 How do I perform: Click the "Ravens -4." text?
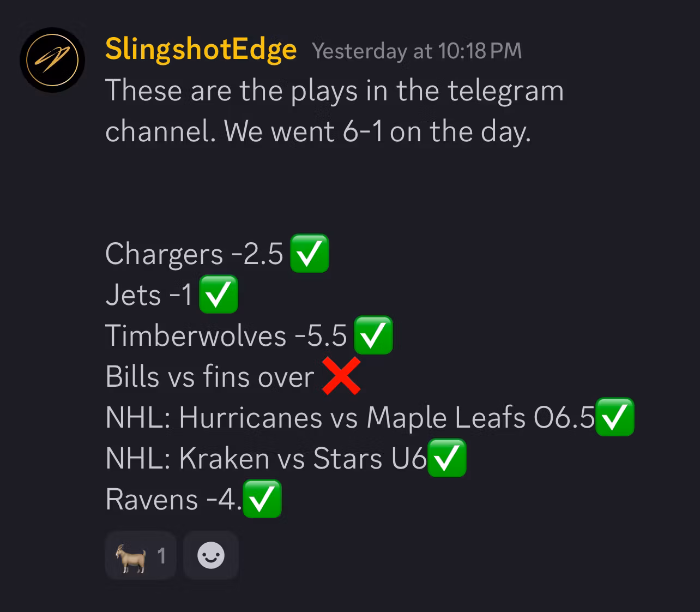pos(172,500)
